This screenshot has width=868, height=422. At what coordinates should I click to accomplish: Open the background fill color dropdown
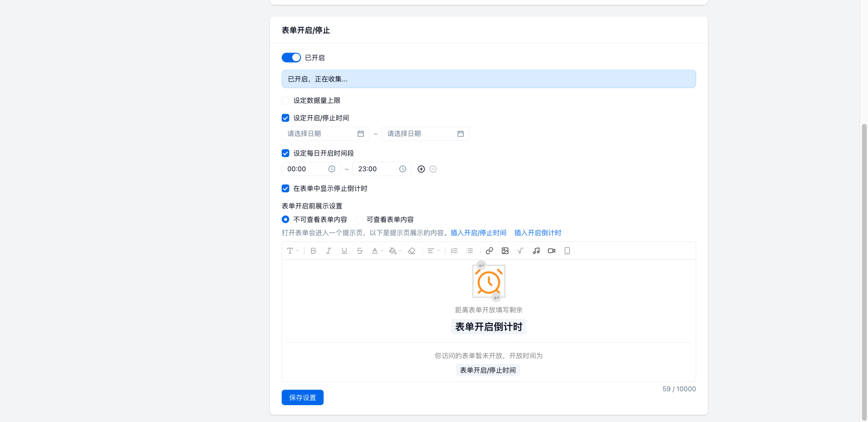tap(395, 251)
